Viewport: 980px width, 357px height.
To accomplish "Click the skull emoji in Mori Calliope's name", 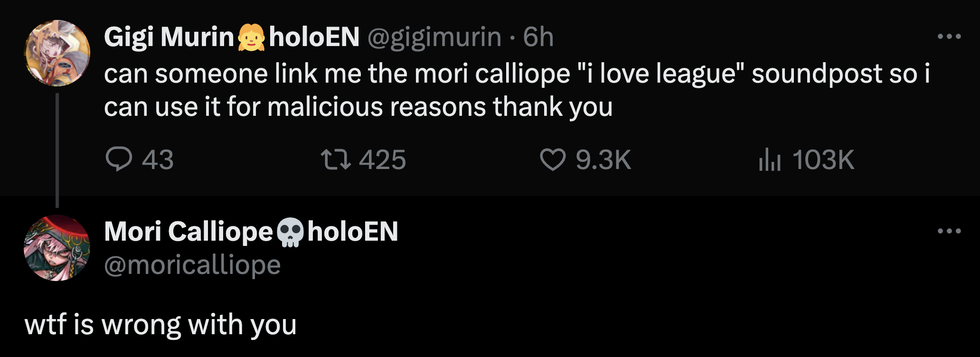I will [290, 232].
